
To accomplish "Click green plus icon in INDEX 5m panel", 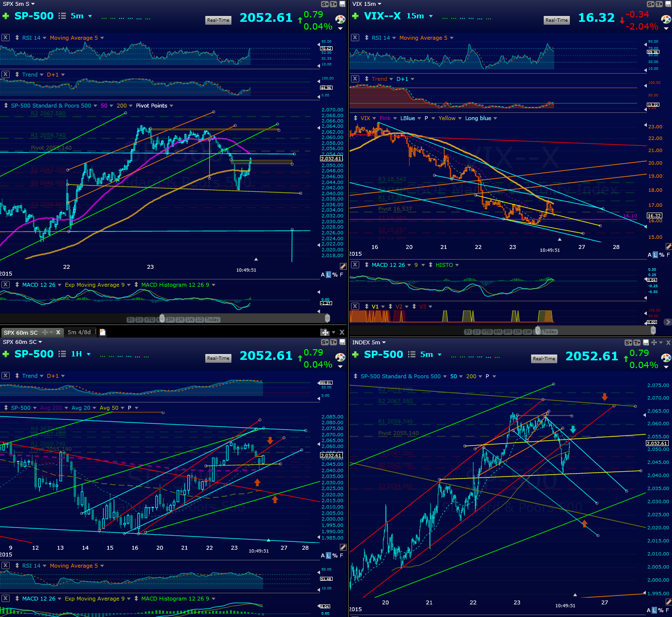I will click(x=355, y=355).
